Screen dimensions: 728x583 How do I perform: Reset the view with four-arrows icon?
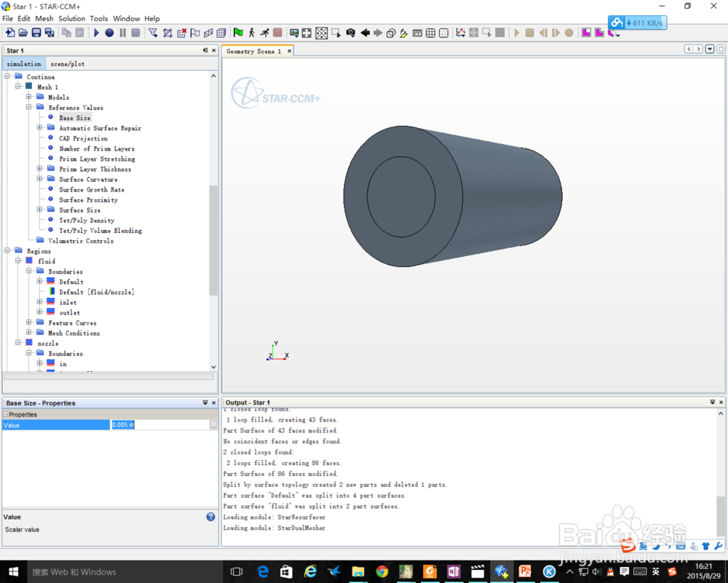point(307,33)
